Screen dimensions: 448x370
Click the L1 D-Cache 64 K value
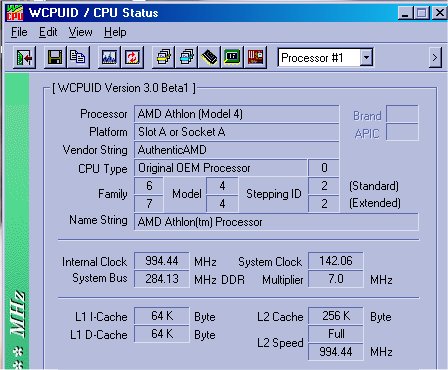tap(162, 334)
